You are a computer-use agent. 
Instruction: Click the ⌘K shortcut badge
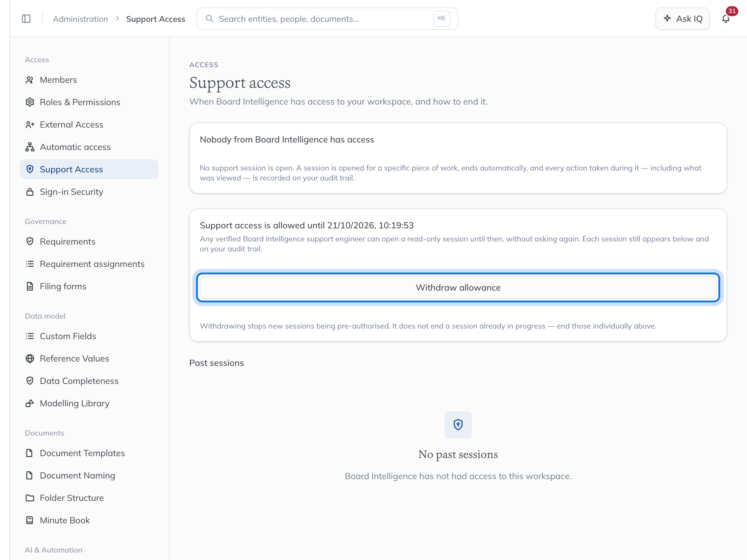tap(441, 19)
